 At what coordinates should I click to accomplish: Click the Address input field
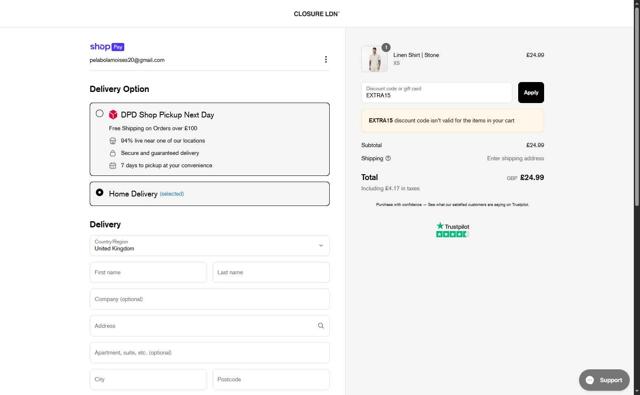pyautogui.click(x=209, y=326)
